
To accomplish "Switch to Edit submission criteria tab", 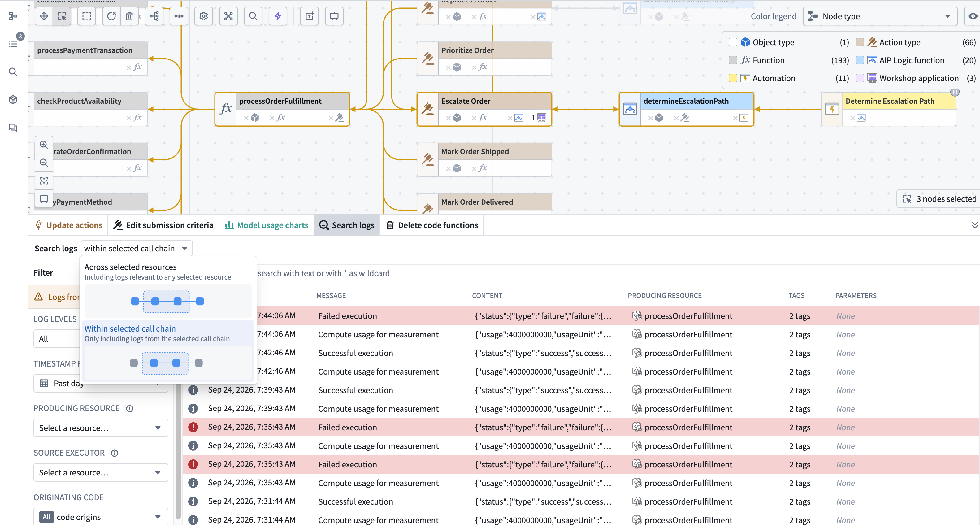I will pos(163,225).
